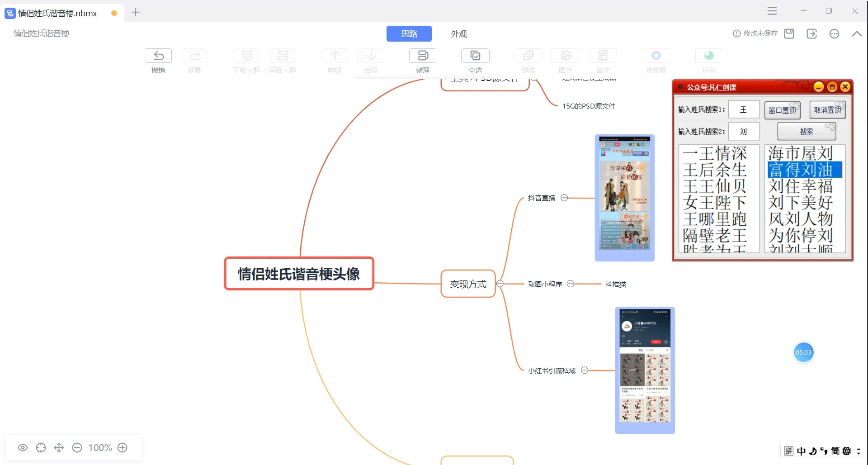This screenshot has height=465, width=868.
Task: Click the 整理 arrange icon
Action: pos(422,60)
